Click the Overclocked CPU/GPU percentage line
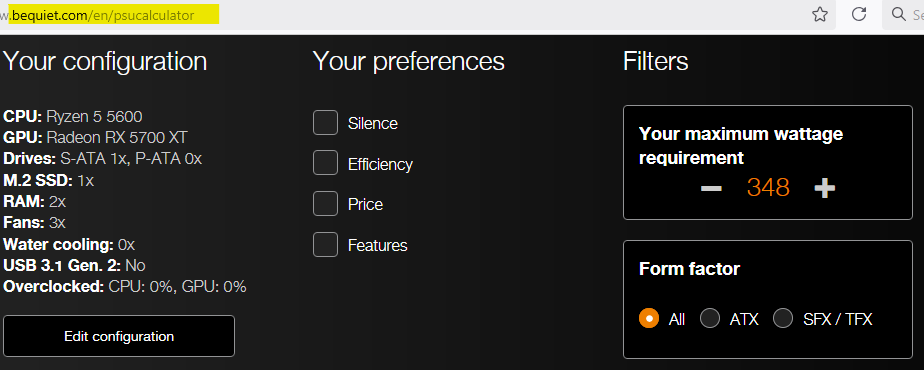 (125, 287)
